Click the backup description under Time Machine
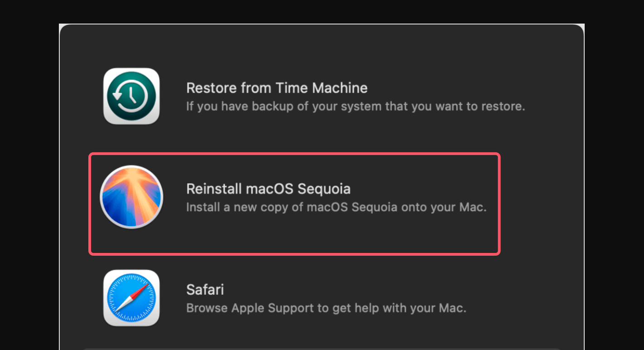 click(356, 106)
